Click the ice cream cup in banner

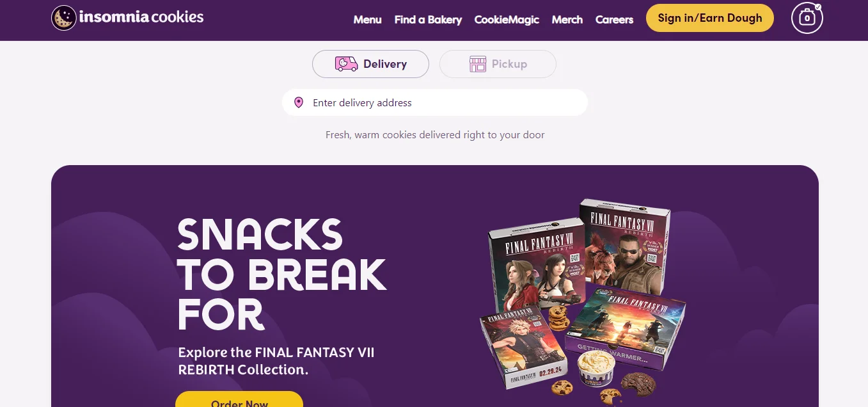(x=596, y=369)
